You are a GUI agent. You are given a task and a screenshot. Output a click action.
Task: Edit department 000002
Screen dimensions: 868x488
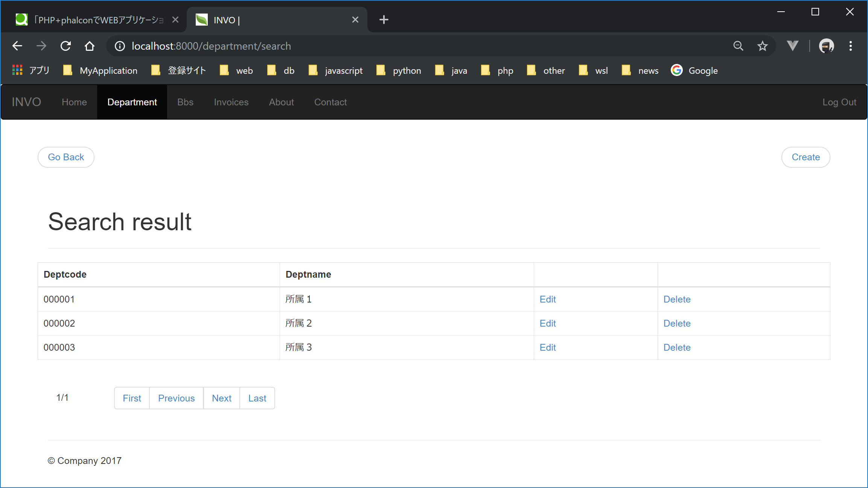click(x=548, y=323)
